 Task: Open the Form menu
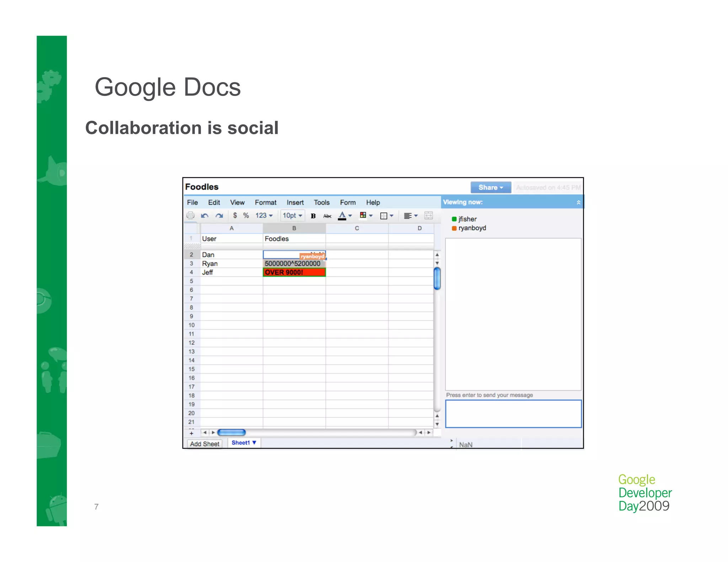[x=348, y=202]
